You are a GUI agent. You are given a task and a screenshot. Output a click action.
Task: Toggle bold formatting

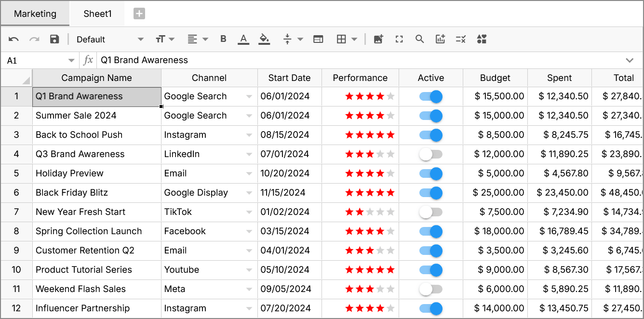[x=223, y=40]
